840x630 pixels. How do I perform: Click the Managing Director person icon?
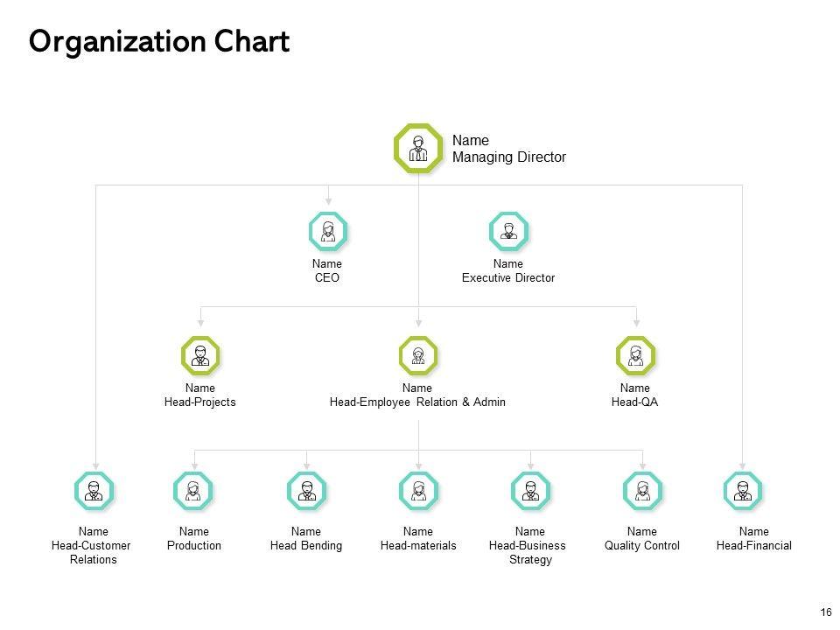418,147
